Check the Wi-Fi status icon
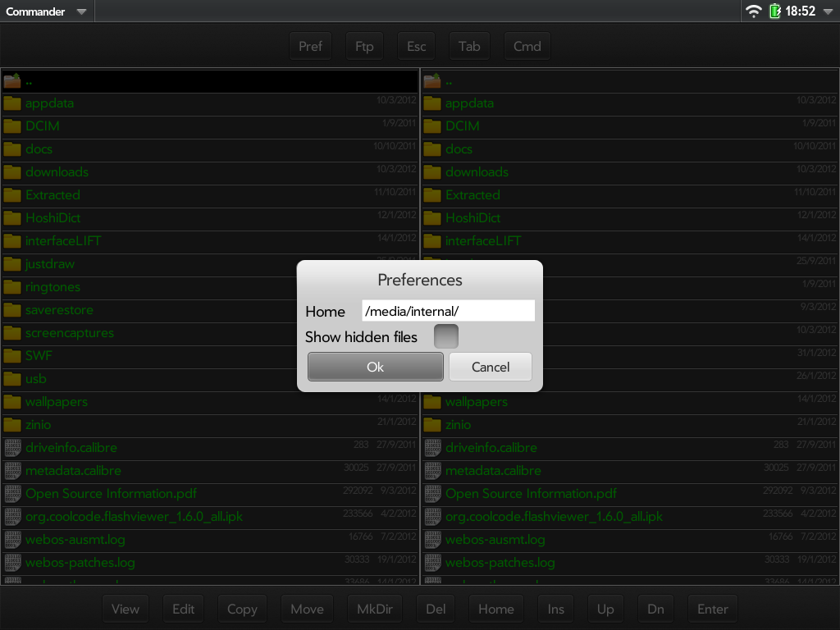The height and width of the screenshot is (630, 840). pyautogui.click(x=753, y=11)
